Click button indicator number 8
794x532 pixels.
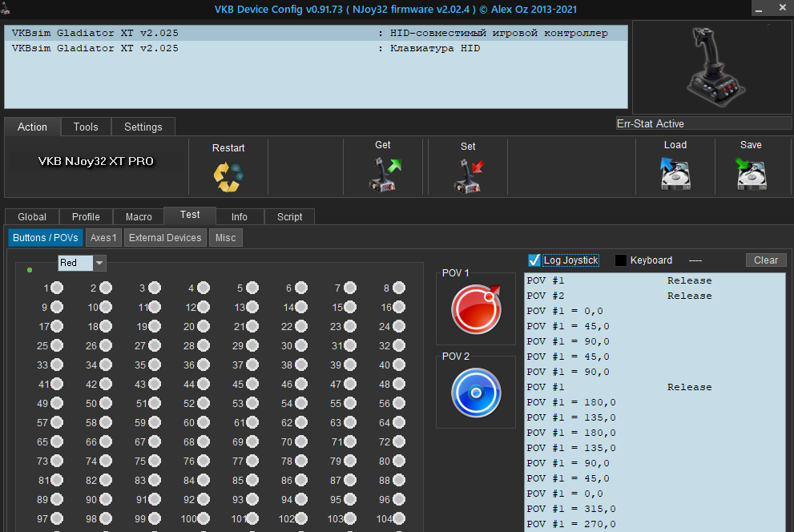(399, 288)
